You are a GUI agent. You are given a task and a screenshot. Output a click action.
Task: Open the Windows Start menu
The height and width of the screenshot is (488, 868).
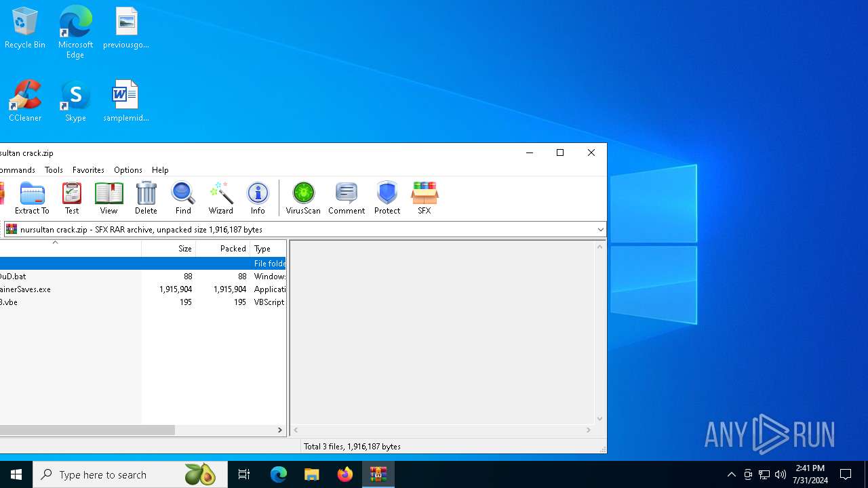(x=16, y=474)
